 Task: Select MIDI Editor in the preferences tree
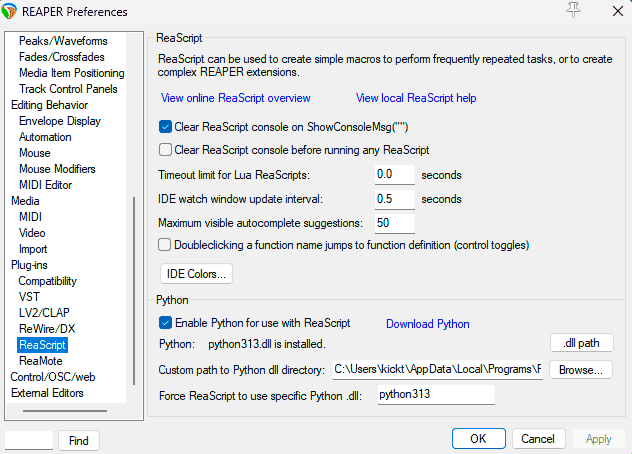click(x=45, y=185)
